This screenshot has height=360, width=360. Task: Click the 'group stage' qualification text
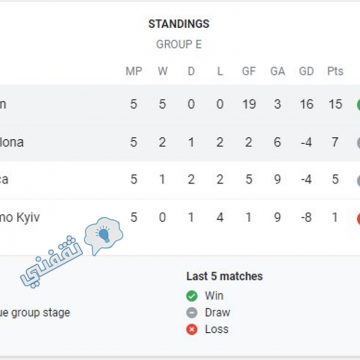click(35, 313)
